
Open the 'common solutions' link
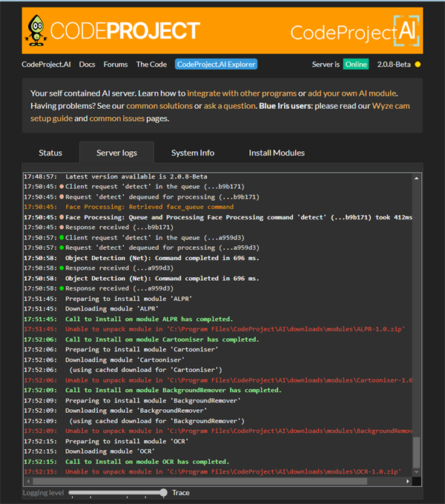coord(159,106)
